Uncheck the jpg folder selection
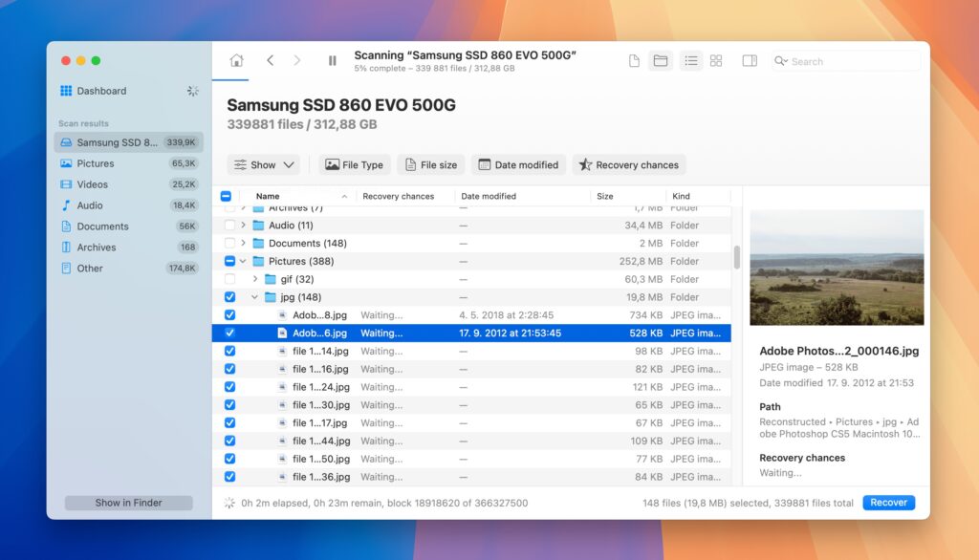The image size is (979, 560). tap(228, 297)
